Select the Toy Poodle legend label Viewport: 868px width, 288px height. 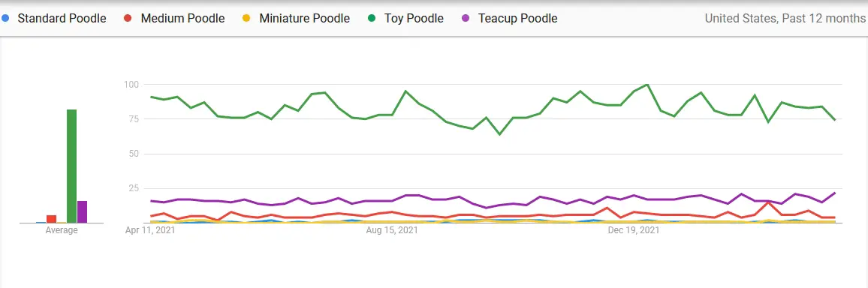point(414,18)
